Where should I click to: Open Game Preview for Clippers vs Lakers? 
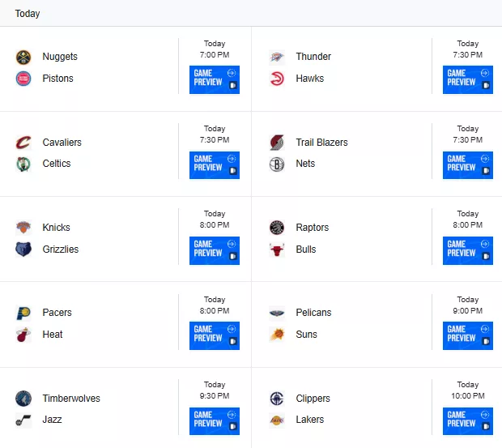pyautogui.click(x=468, y=421)
